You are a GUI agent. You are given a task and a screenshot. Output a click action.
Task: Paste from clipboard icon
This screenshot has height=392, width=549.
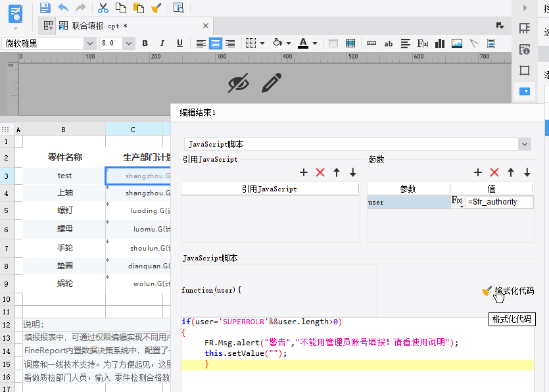(x=139, y=8)
